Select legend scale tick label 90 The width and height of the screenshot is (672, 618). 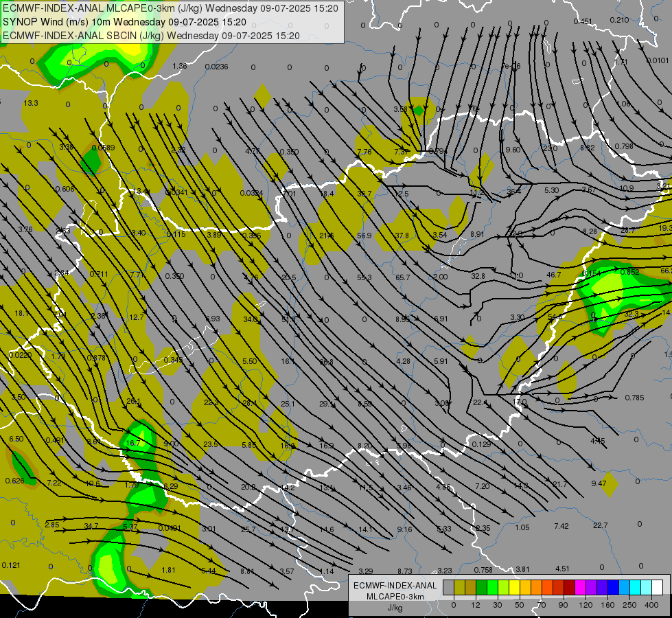(x=563, y=605)
